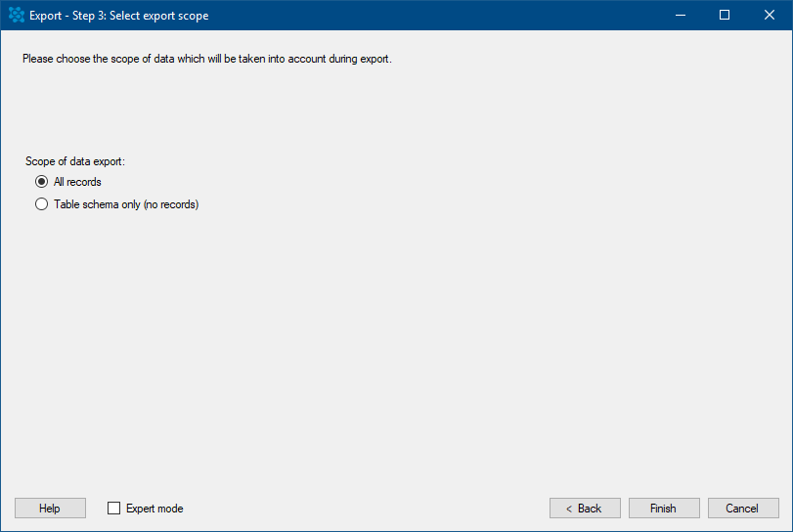The width and height of the screenshot is (793, 532).
Task: Choose Table schema only radio button
Action: (x=41, y=204)
